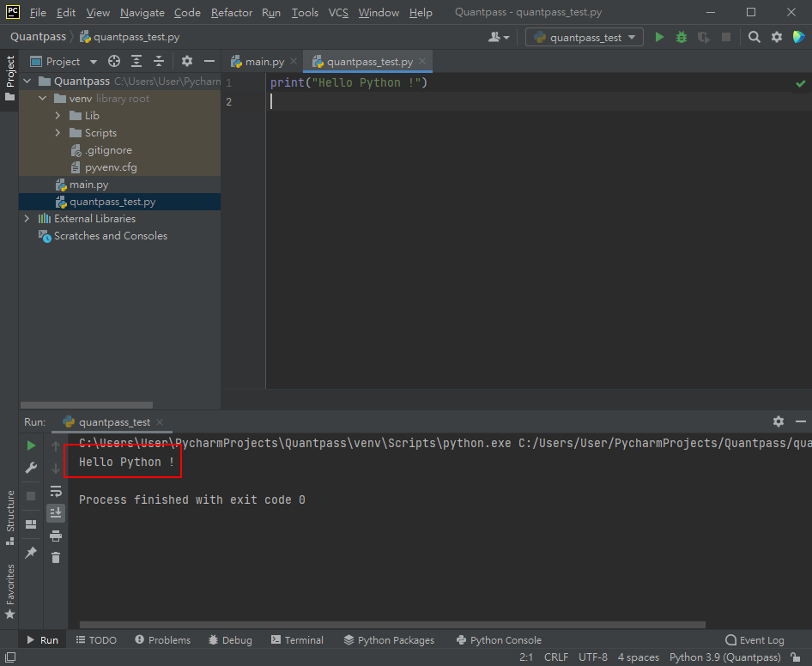The image size is (812, 666).
Task: Open the Code With Me user icon
Action: [499, 37]
